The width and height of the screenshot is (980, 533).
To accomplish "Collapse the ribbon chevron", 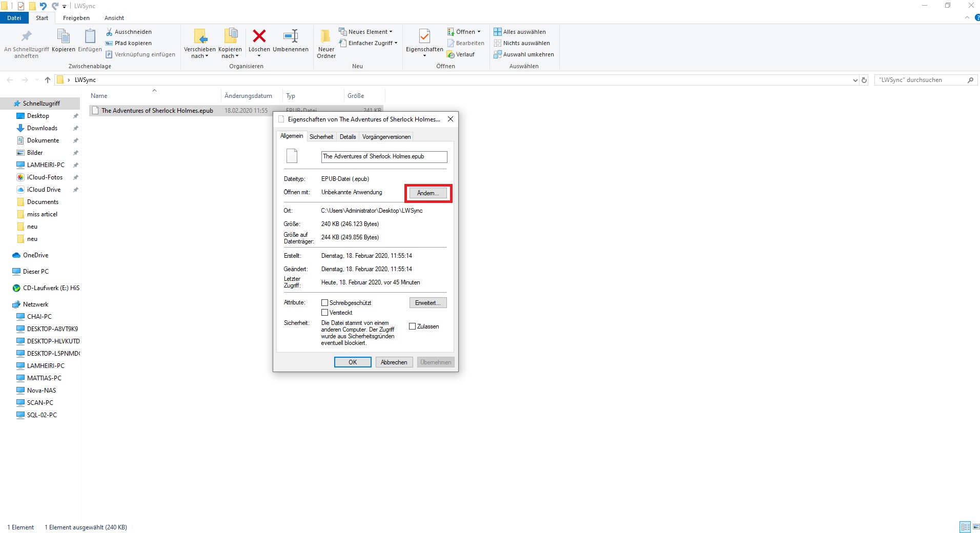I will [967, 17].
